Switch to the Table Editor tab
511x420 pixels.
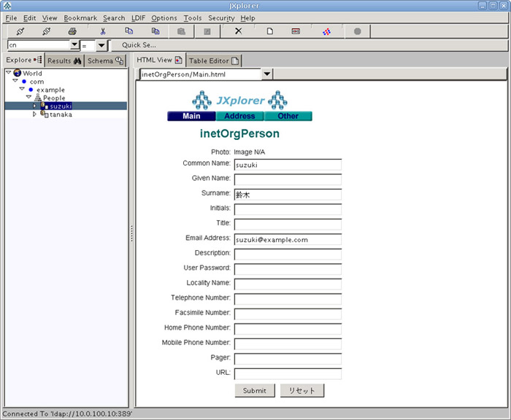click(214, 61)
